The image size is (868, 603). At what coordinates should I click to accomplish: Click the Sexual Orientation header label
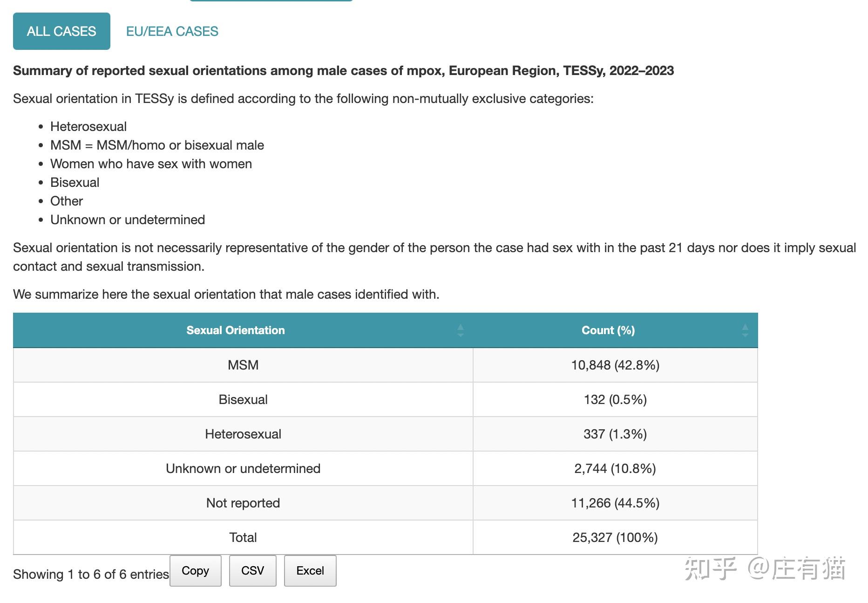point(235,330)
